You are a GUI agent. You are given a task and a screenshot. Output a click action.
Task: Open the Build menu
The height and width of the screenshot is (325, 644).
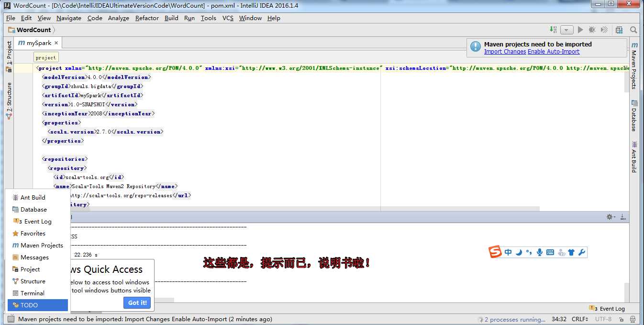click(x=171, y=18)
